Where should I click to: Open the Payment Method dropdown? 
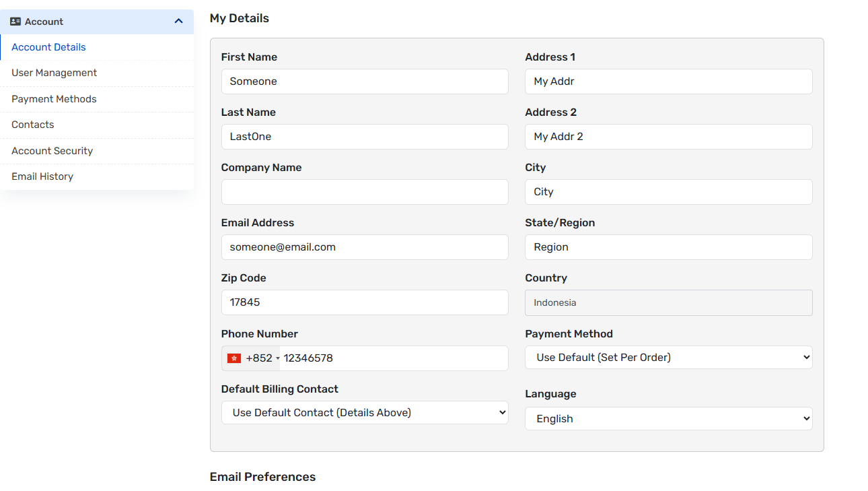[x=669, y=358]
